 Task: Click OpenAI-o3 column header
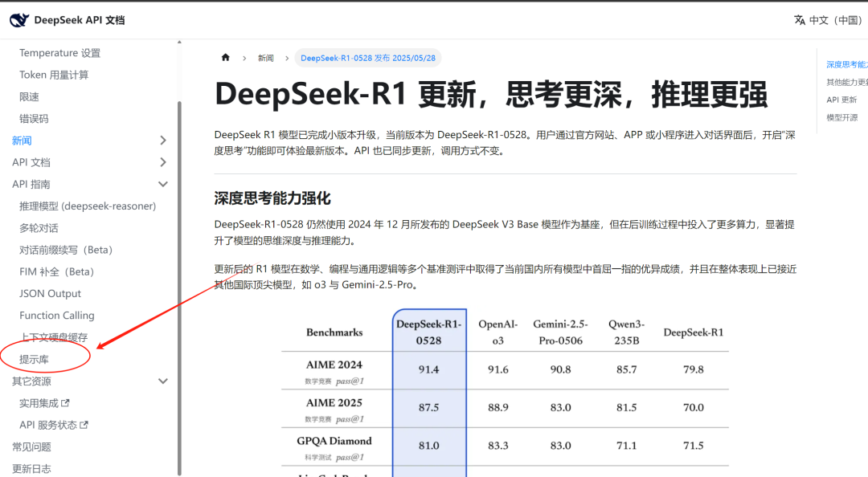[498, 332]
